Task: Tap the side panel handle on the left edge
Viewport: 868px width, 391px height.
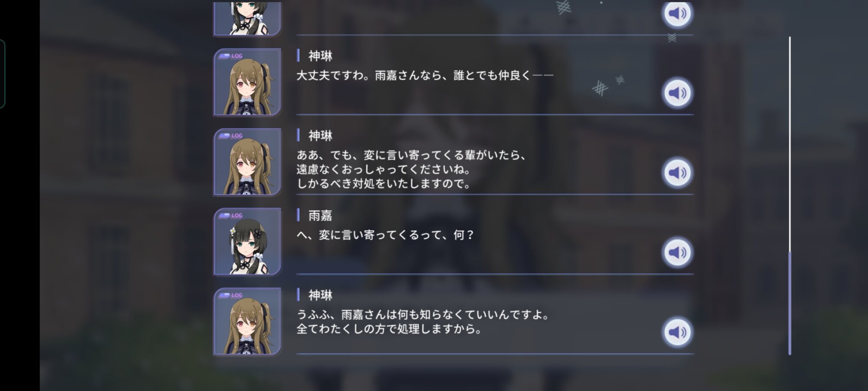Action: point(2,73)
